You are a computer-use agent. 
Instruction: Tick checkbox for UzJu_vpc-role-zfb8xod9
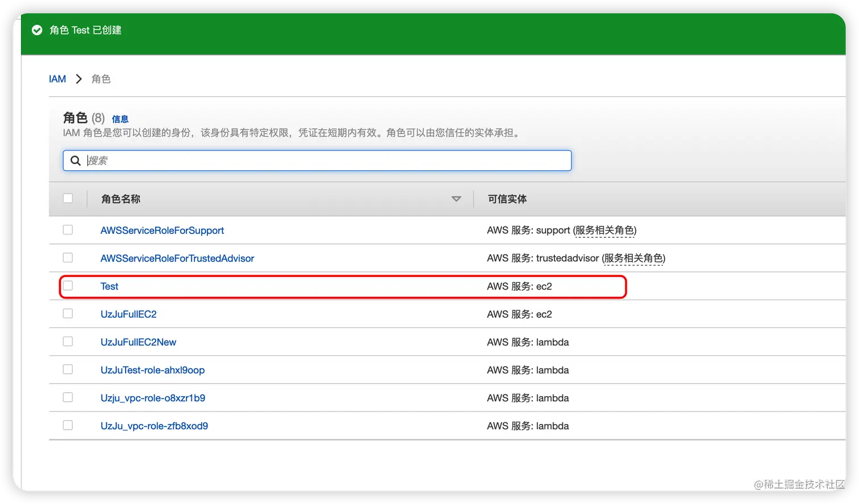68,425
